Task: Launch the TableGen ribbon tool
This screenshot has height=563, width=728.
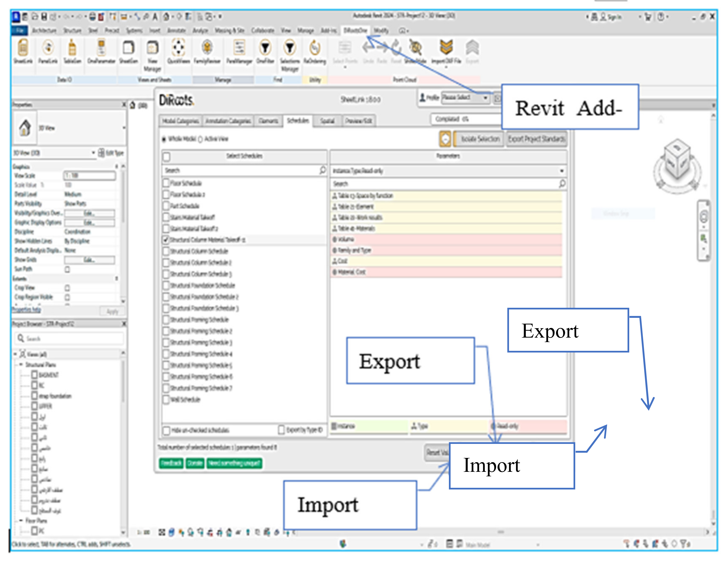Action: pos(72,51)
